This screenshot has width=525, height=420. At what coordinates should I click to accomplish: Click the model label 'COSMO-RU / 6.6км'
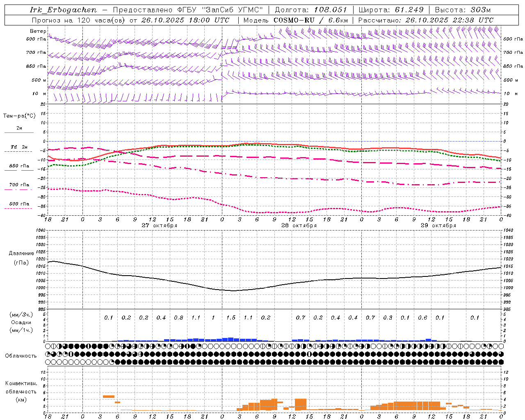click(310, 20)
